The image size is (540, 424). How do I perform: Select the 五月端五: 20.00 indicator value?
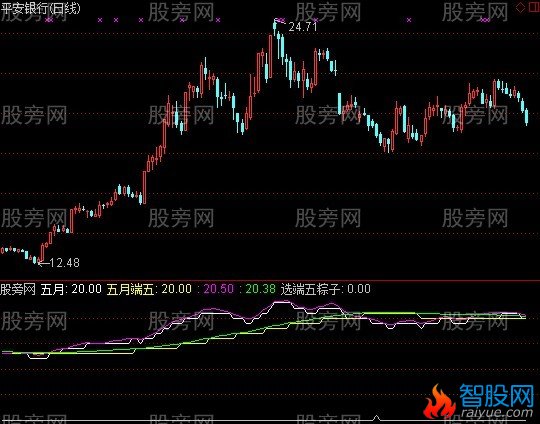(149, 289)
